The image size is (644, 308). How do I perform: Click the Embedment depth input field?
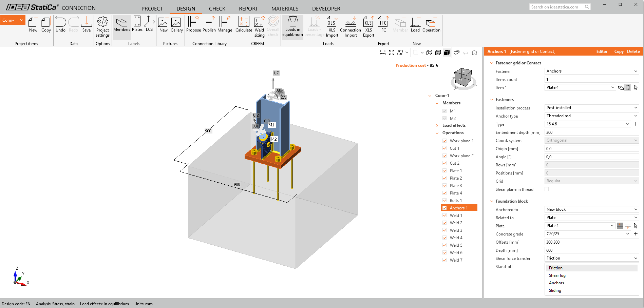tap(592, 132)
